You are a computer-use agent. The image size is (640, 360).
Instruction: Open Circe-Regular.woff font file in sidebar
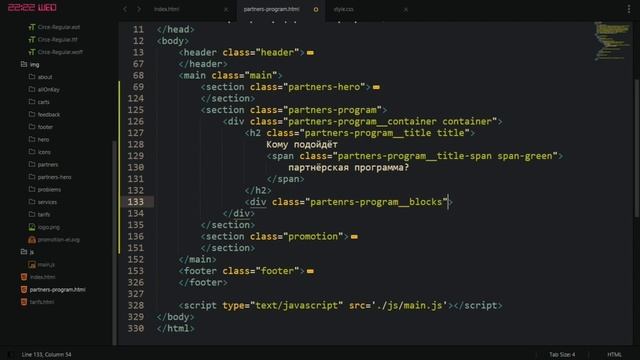click(60, 52)
